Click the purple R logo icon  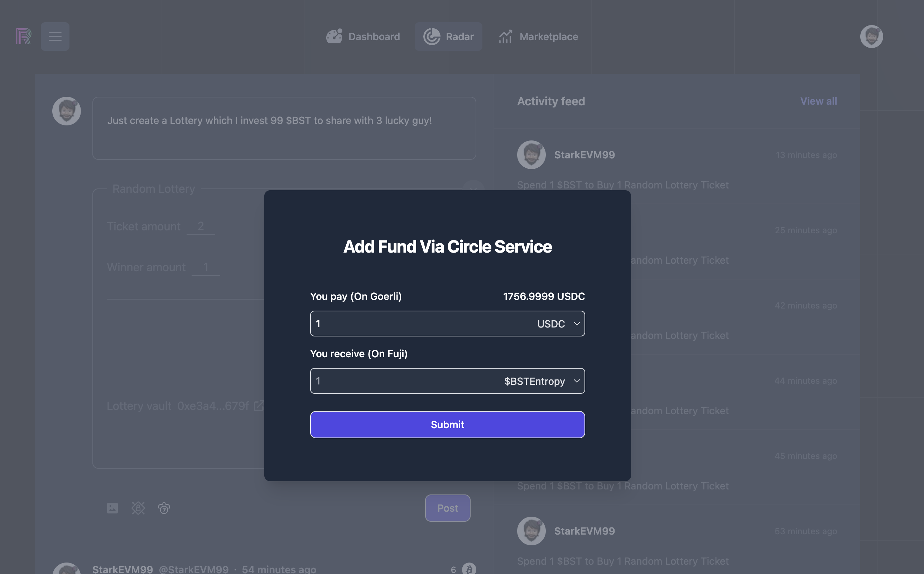click(24, 37)
